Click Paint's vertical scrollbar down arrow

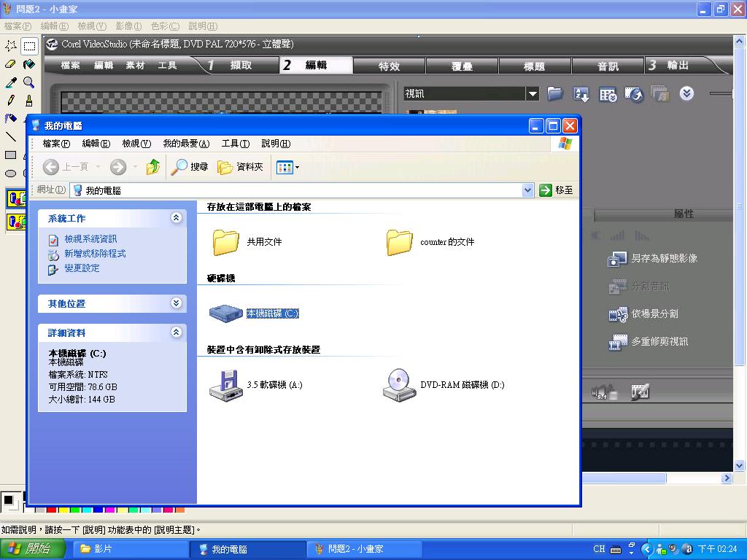739,466
